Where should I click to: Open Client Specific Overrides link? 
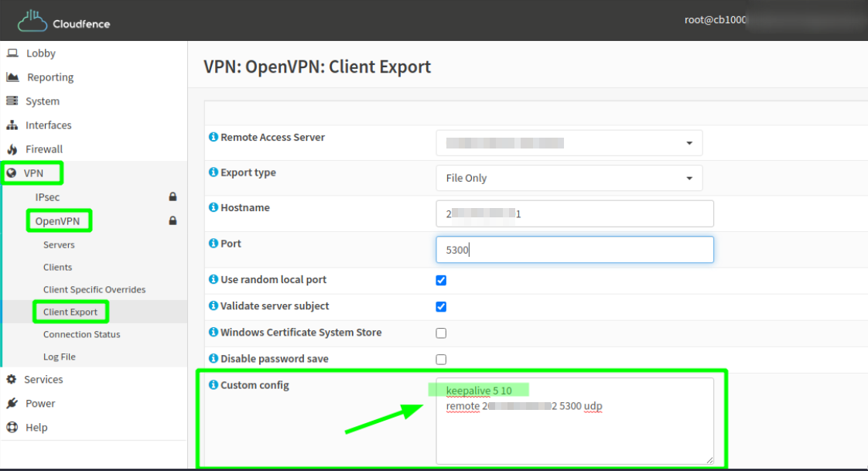[x=94, y=289]
